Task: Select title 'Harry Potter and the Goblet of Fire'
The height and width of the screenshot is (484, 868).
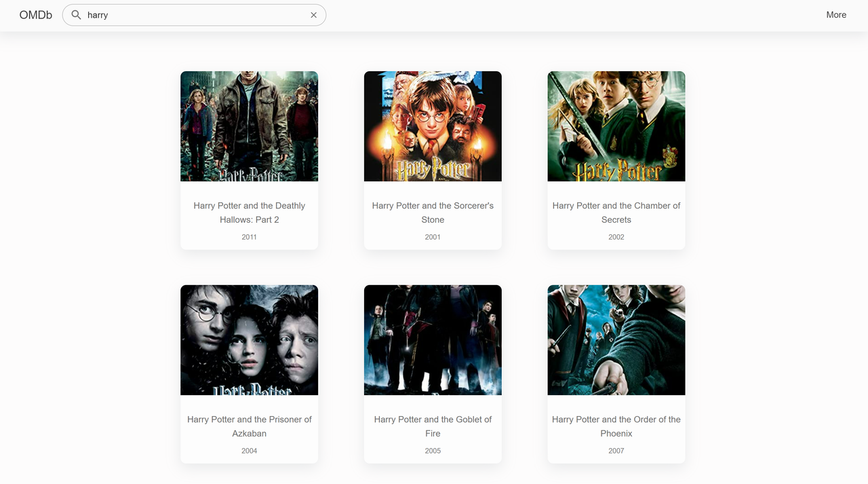Action: pyautogui.click(x=433, y=426)
